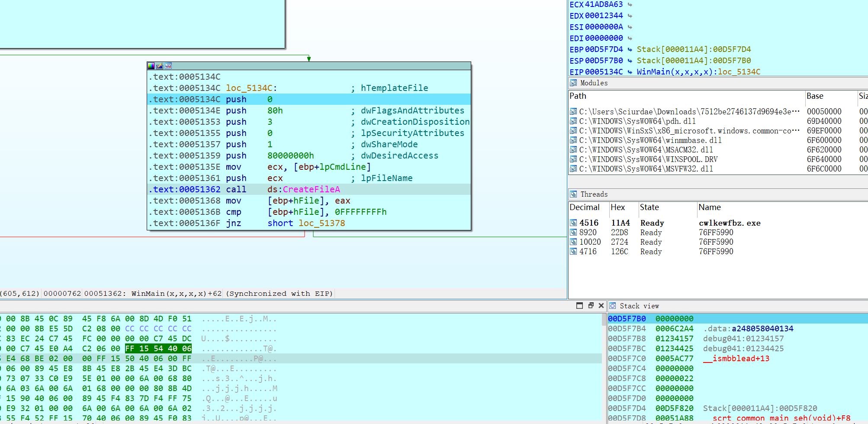Screen dimensions: 868x424
Task: Click the __ismbblead+13 stack entry
Action: 736,359
